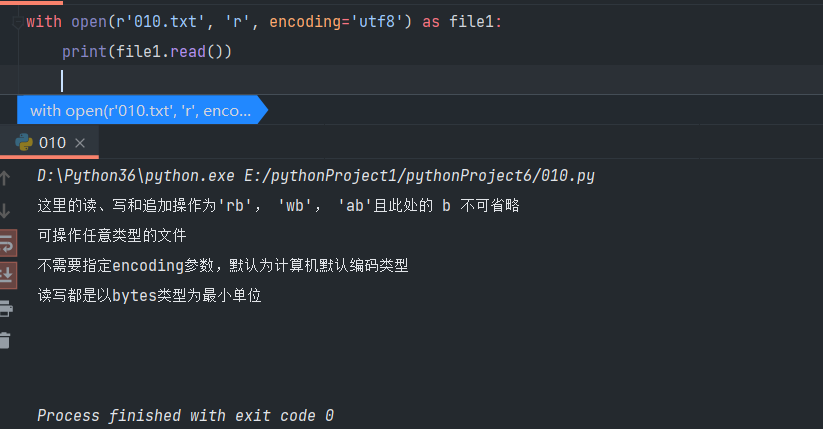Click the 'with open(...)' breadcrumb
Viewport: 823px width, 429px height.
click(x=140, y=110)
